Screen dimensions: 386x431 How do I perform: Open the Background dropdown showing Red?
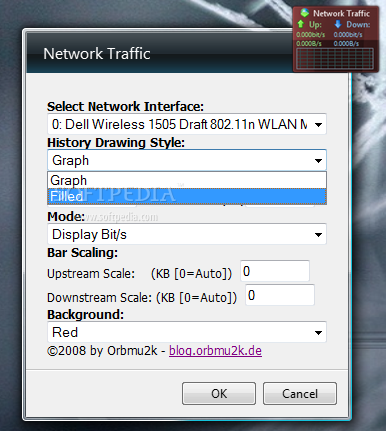click(x=187, y=332)
